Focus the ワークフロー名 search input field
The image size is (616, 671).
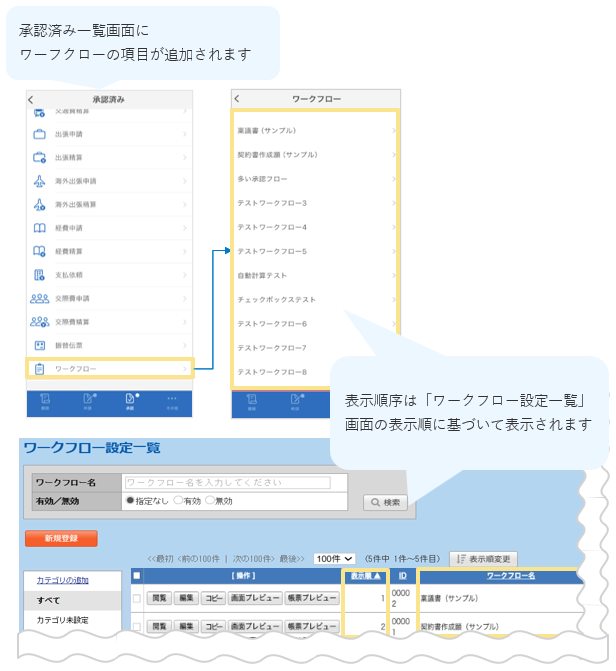(228, 483)
